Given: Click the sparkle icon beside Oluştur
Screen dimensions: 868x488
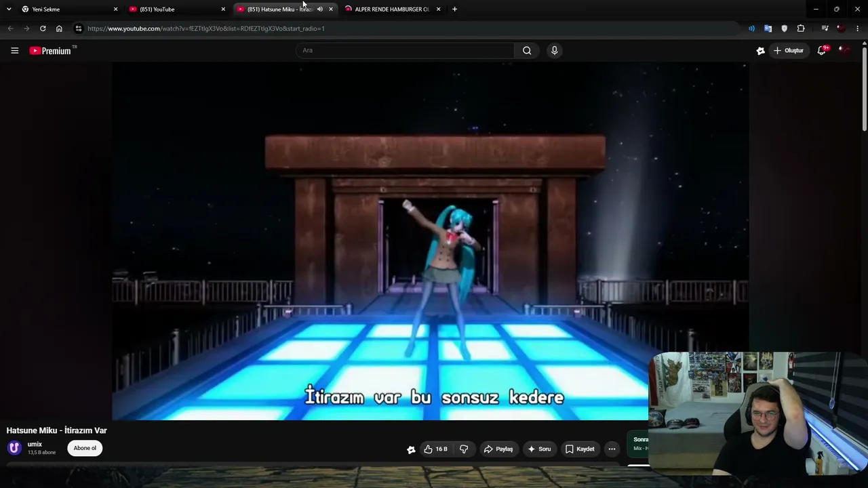Looking at the screenshot, I should click(761, 51).
